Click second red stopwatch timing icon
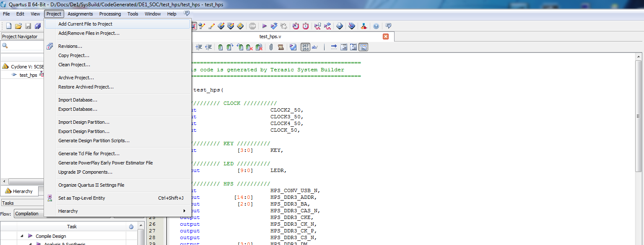644x245 pixels. (306, 26)
